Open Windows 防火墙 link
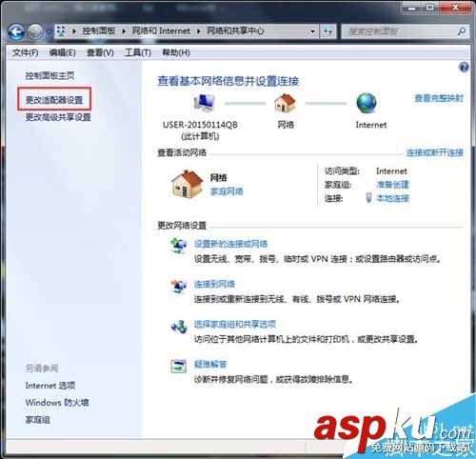The image size is (476, 459). 57,403
